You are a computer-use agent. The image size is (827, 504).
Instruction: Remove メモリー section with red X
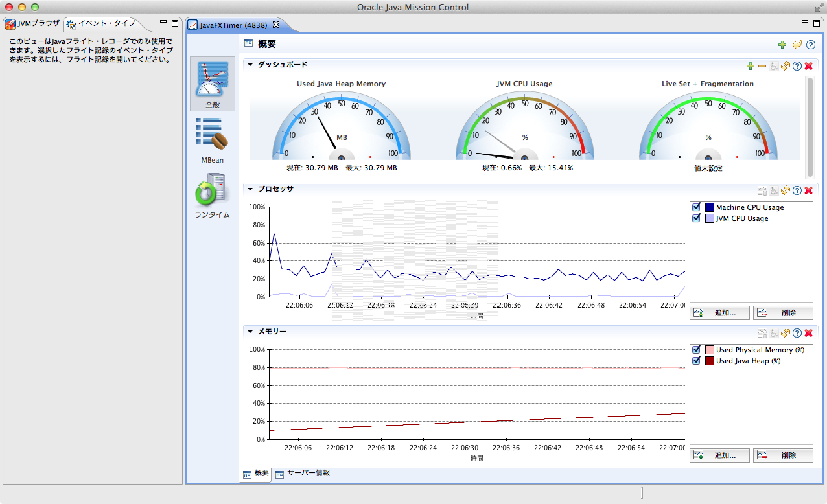(x=808, y=333)
